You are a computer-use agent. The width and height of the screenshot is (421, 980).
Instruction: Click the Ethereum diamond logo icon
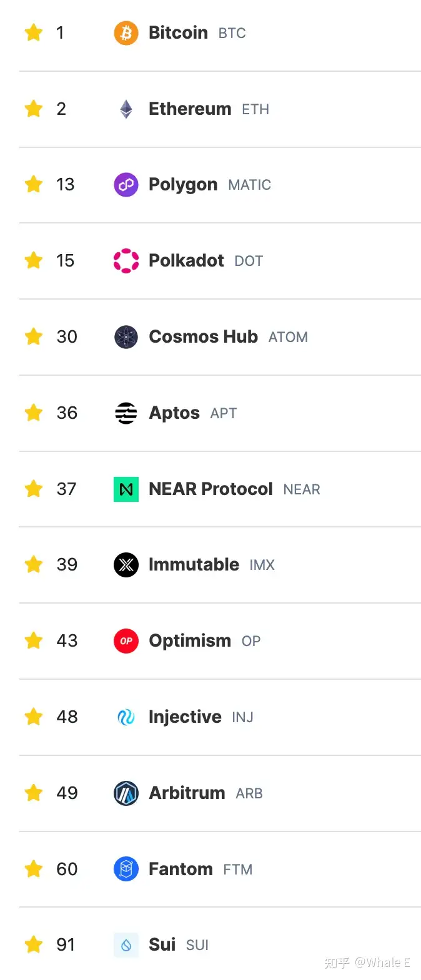(x=126, y=109)
